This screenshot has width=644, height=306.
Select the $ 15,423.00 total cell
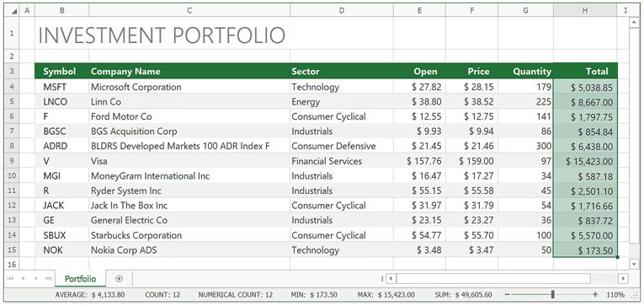pos(585,161)
